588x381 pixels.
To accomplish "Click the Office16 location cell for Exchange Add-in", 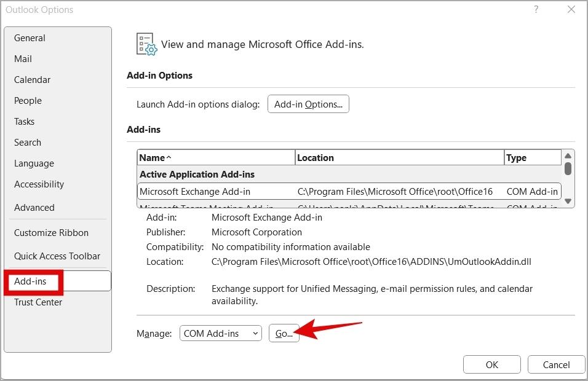I will point(395,192).
